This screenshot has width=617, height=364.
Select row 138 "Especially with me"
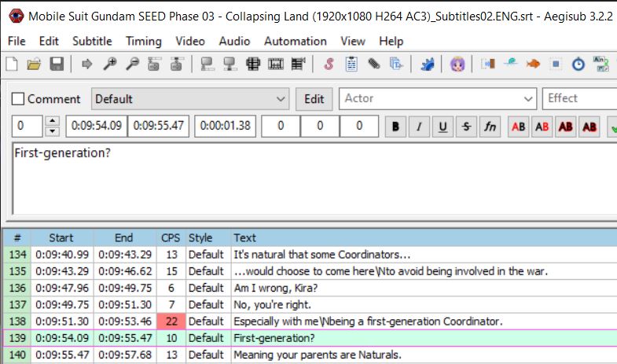(310, 322)
